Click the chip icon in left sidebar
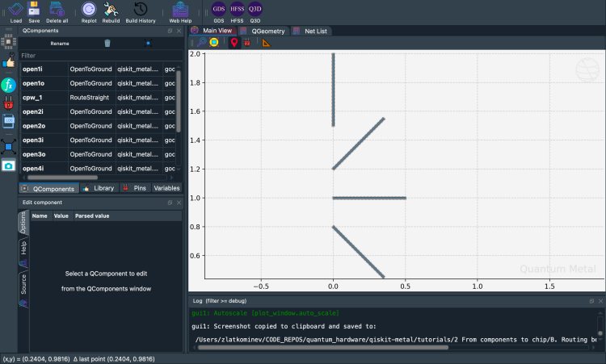Viewport: 606px width, 364px height. [9, 41]
